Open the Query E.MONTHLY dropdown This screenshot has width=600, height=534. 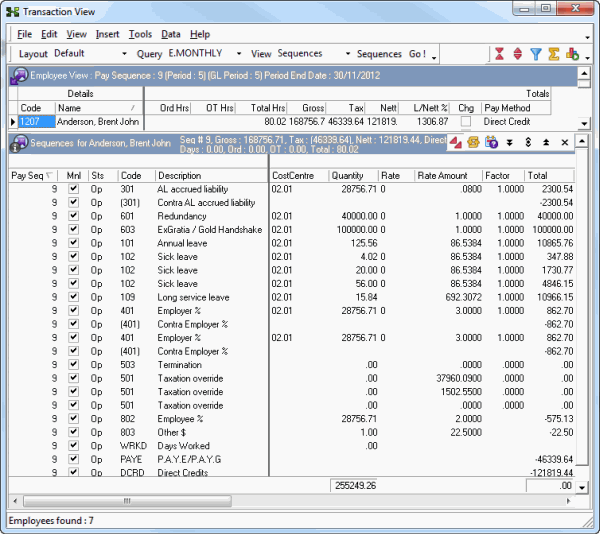pos(239,54)
